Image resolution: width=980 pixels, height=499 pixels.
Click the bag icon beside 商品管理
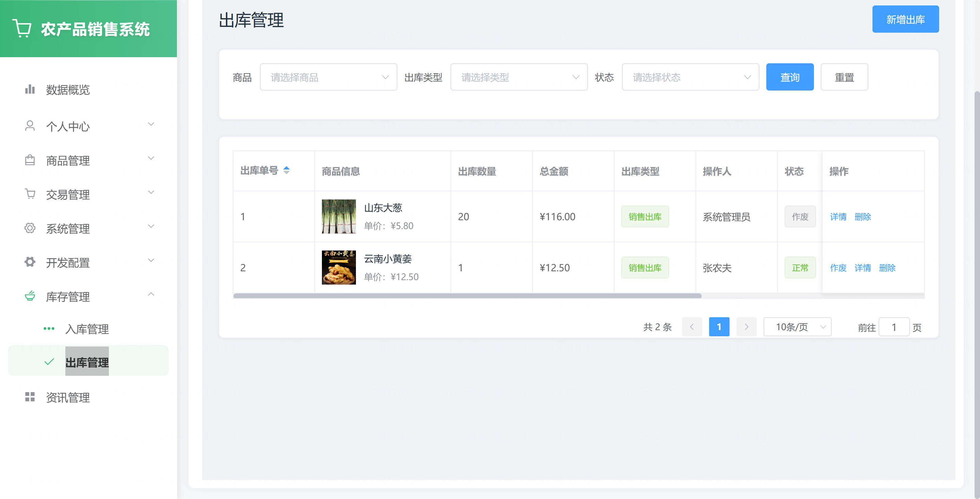(x=30, y=160)
